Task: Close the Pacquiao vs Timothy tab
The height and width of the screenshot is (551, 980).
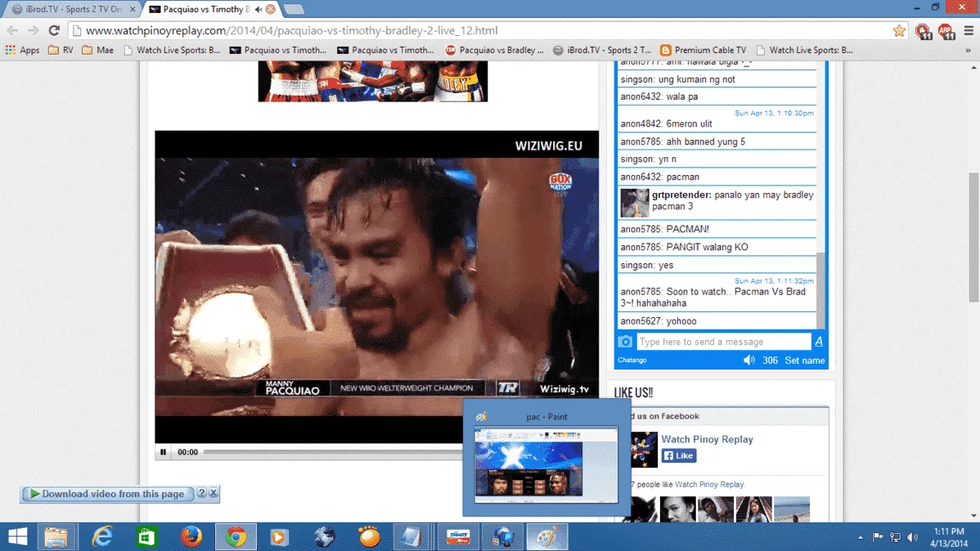Action: point(271,9)
